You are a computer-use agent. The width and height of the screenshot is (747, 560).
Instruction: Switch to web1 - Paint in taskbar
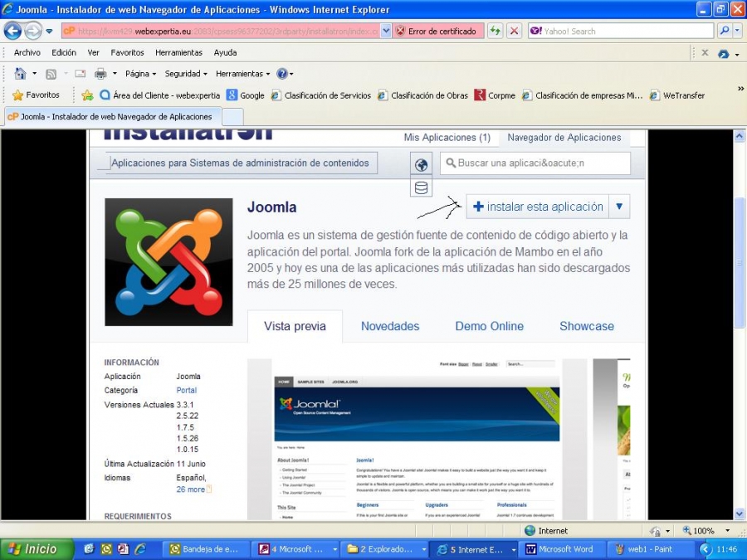click(652, 549)
